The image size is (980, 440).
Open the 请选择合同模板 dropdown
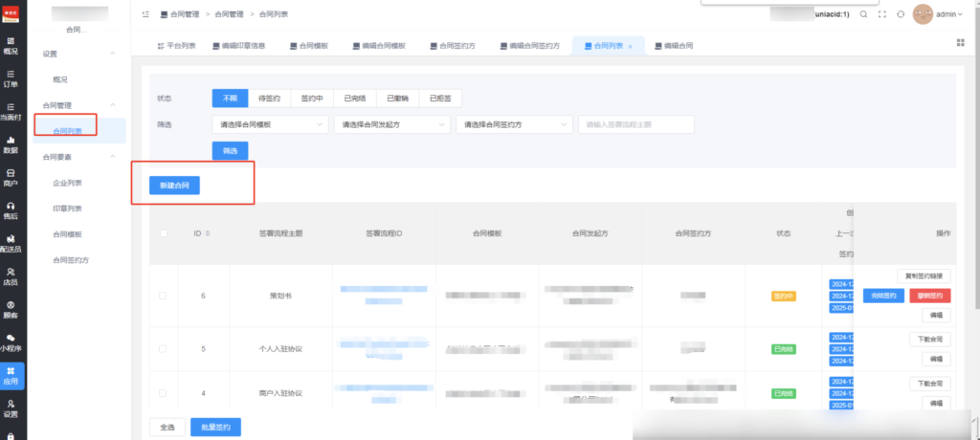click(x=270, y=124)
